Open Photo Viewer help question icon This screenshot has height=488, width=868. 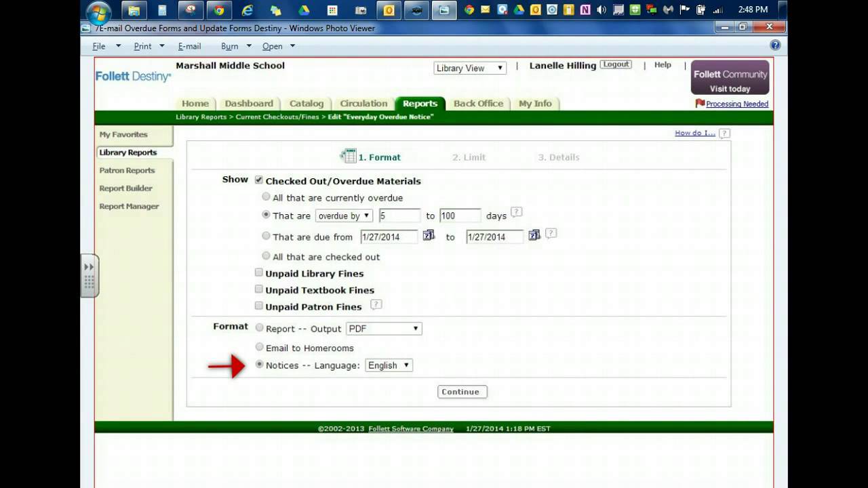[775, 45]
